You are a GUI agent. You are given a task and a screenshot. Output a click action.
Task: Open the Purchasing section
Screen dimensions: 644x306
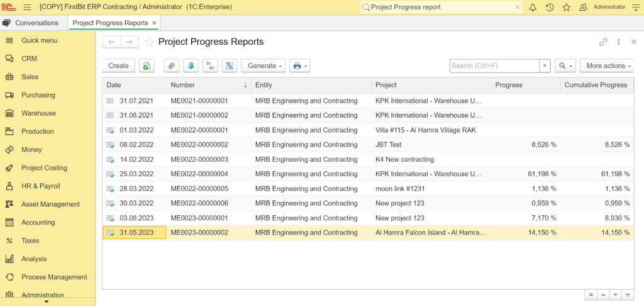pos(48,95)
